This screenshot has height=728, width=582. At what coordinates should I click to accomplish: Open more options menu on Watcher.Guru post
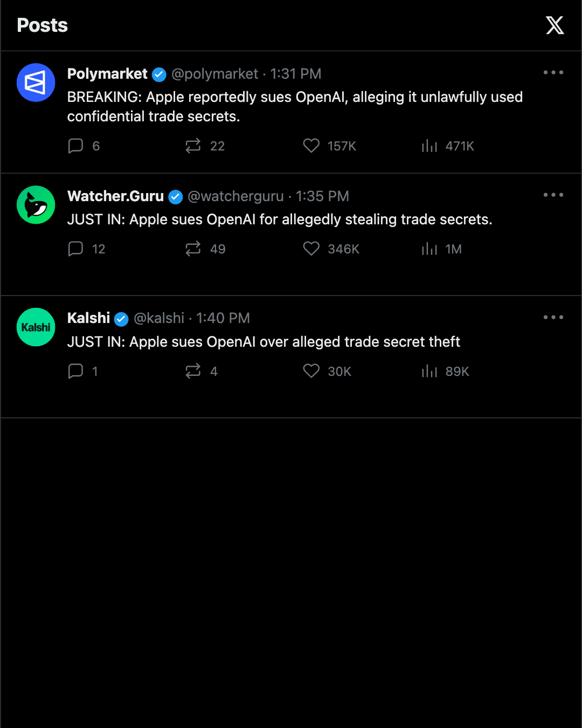553,195
